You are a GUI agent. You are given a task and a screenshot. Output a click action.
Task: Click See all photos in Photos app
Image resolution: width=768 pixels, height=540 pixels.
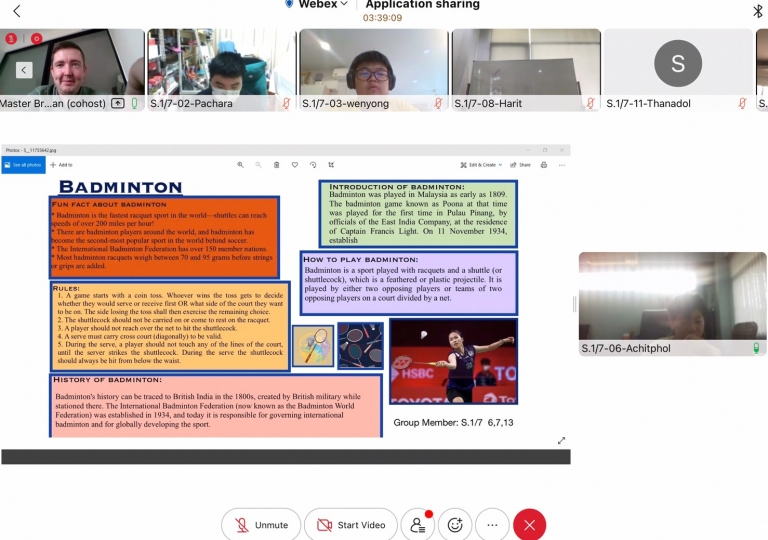pyautogui.click(x=23, y=165)
